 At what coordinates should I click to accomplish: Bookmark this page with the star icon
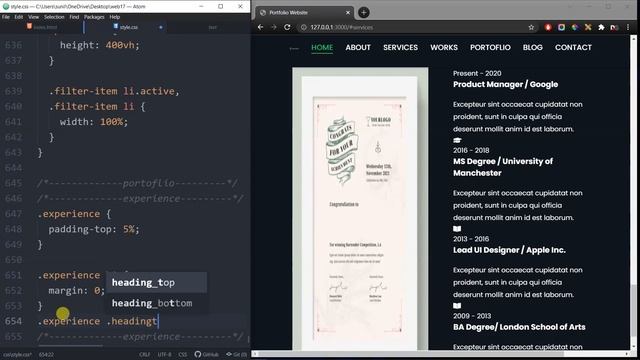(x=531, y=27)
